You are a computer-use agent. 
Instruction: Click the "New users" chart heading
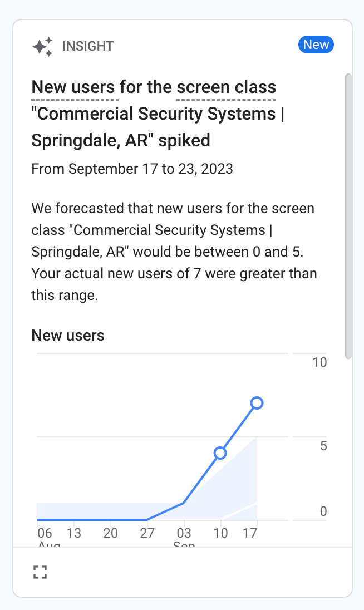coord(68,336)
